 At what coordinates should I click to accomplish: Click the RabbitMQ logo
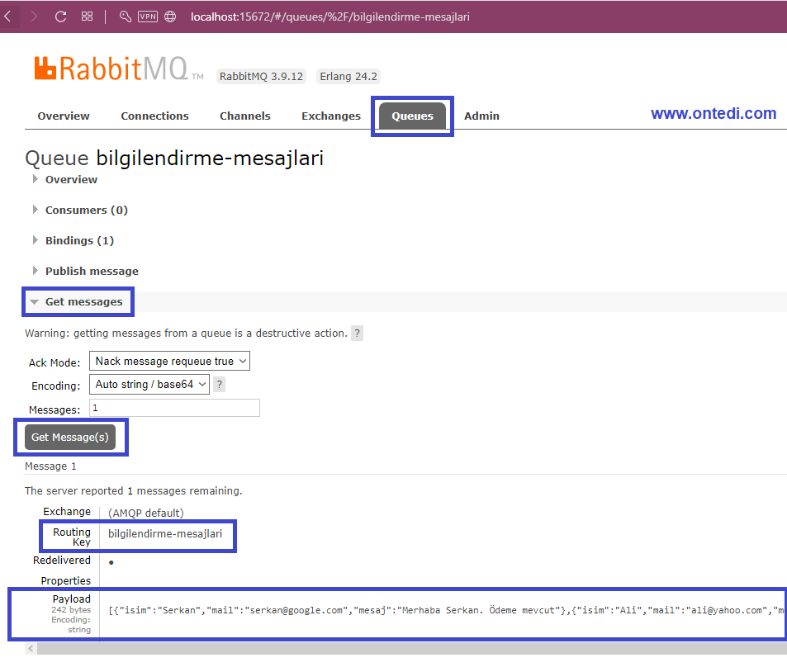118,69
